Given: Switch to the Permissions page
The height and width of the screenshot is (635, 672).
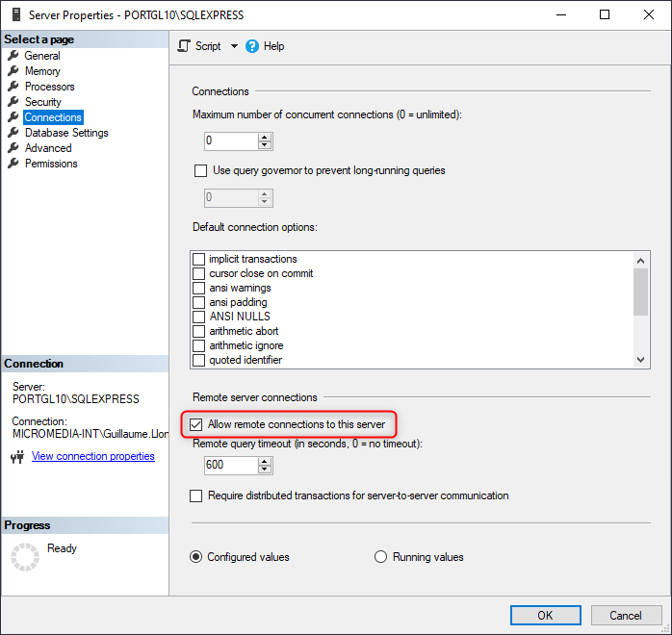Looking at the screenshot, I should (51, 164).
